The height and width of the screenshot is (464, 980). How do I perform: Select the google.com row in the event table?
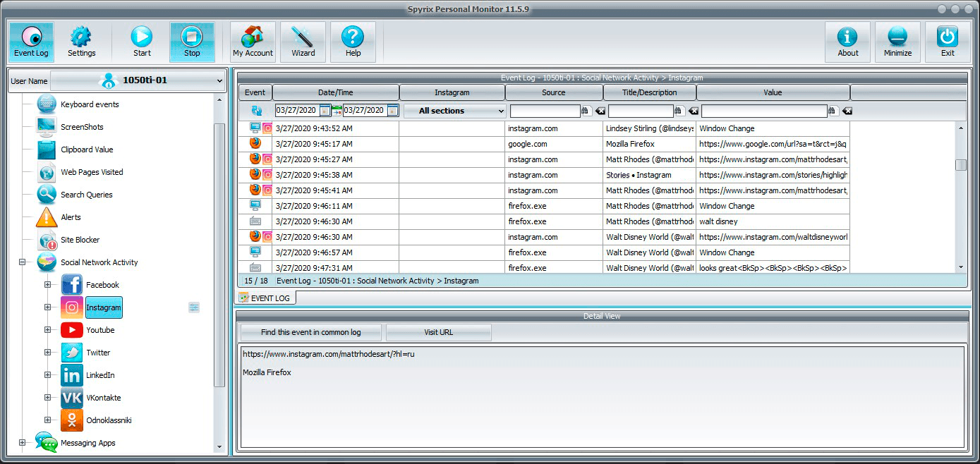tap(543, 144)
